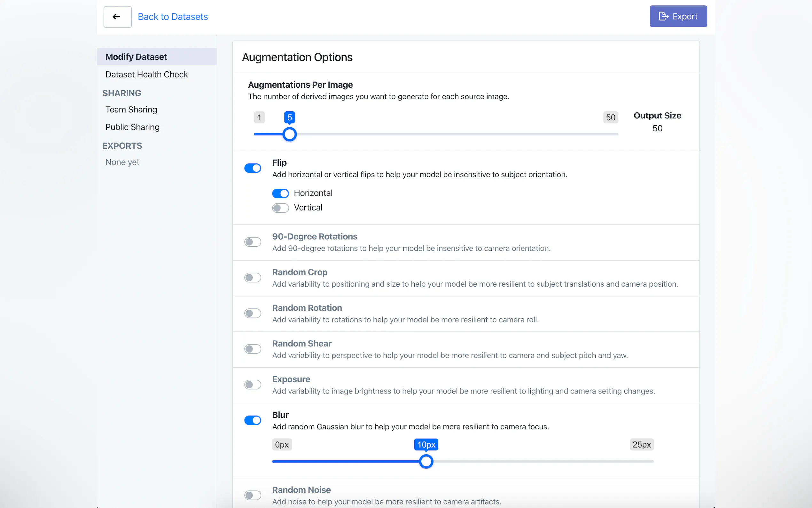The image size is (812, 508).
Task: Select Modify Dataset in the sidebar
Action: [136, 57]
